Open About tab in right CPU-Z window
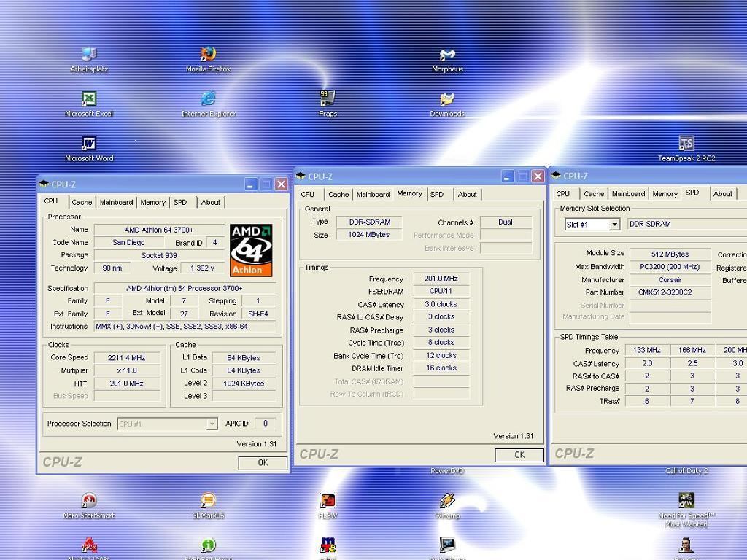This screenshot has width=747, height=560. coord(723,194)
